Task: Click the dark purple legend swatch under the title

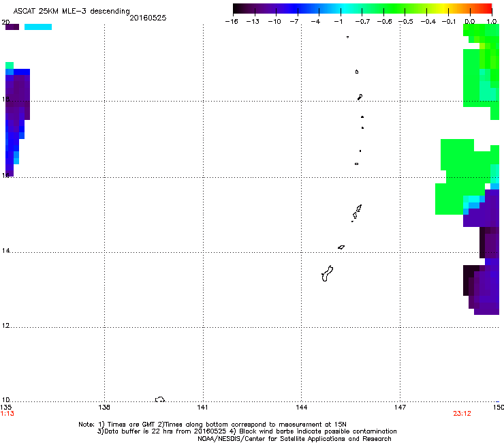Action: pyautogui.click(x=12, y=27)
